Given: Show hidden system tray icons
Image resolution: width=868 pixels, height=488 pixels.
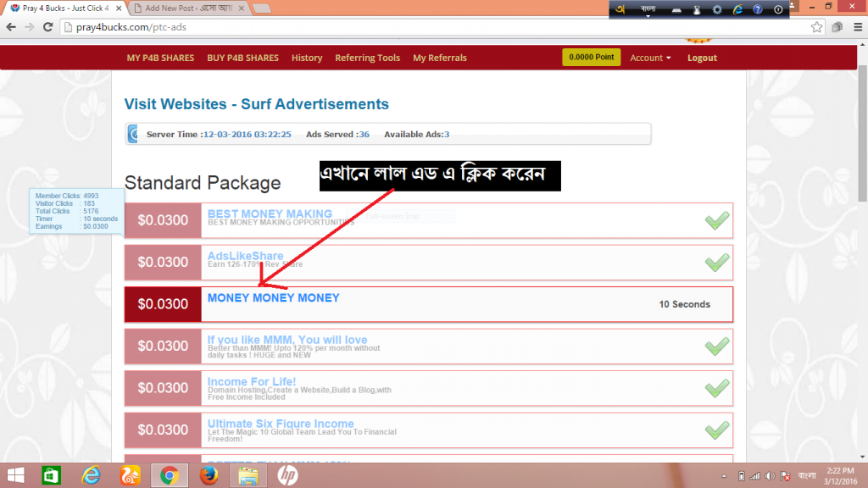Looking at the screenshot, I should [724, 475].
